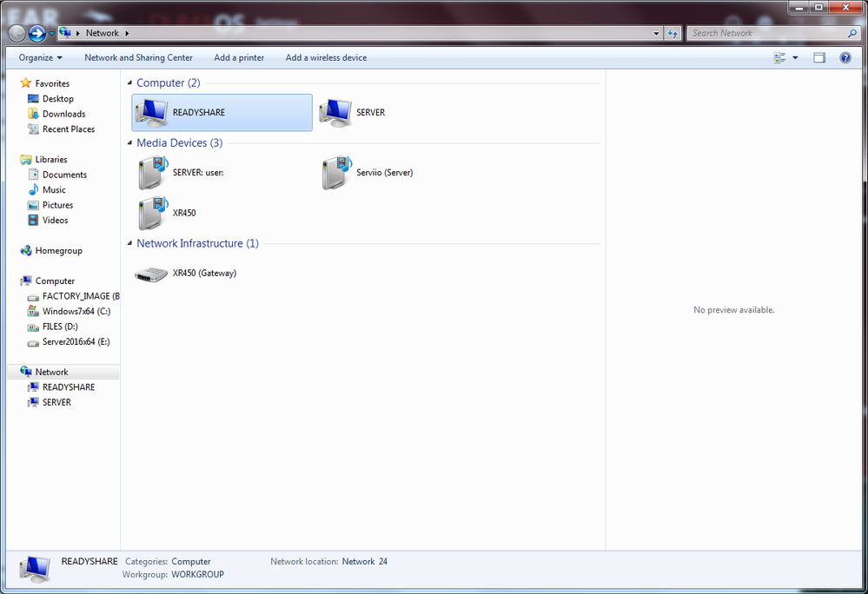Open Network and Sharing Center
Screen dimensions: 868x594
[x=138, y=57]
